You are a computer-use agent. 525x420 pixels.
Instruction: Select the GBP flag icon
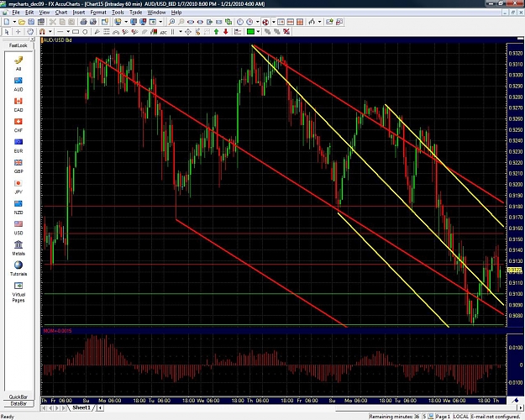tap(18, 163)
